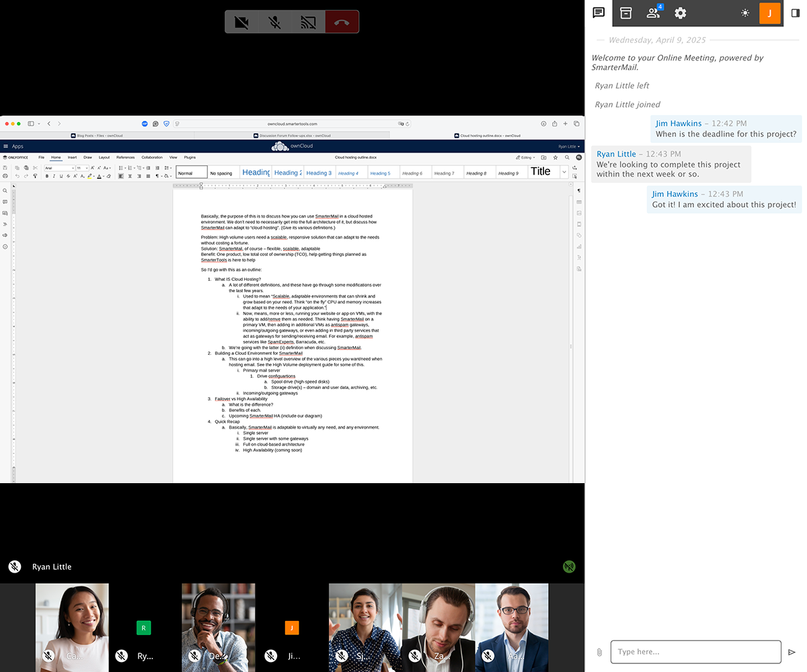This screenshot has height=672, width=807.
Task: Click the orange J user avatar button
Action: (769, 13)
